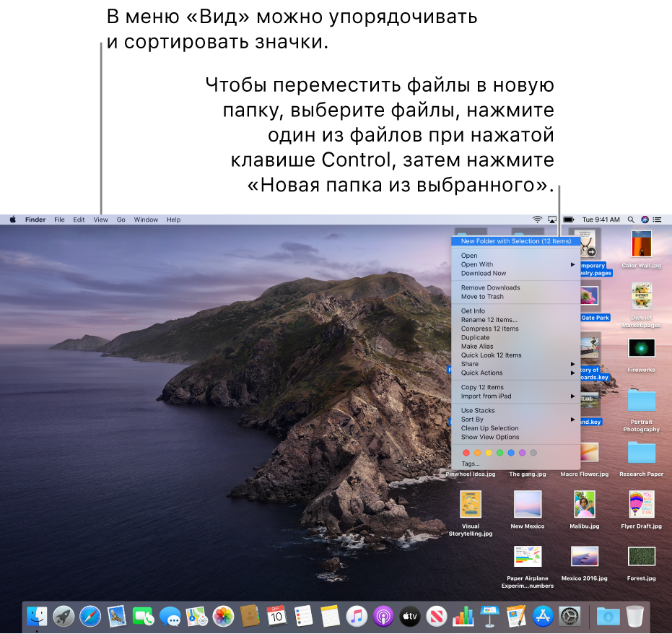Open Contacts in the Dock

point(250,617)
